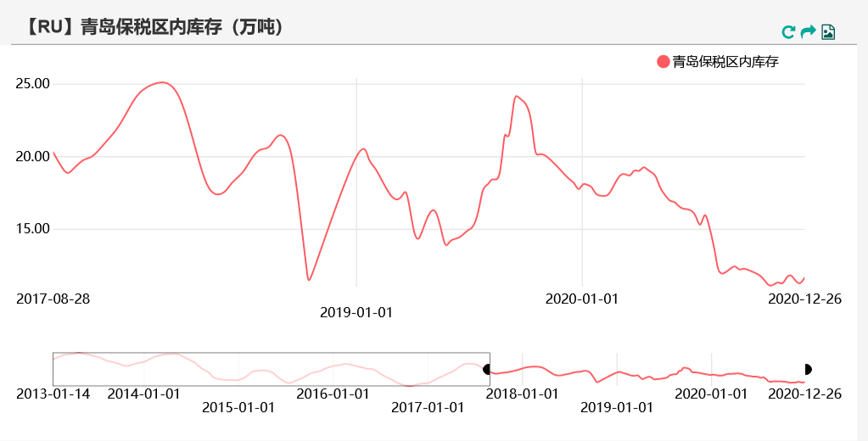
Task: Save chart as image icon
Action: click(828, 32)
